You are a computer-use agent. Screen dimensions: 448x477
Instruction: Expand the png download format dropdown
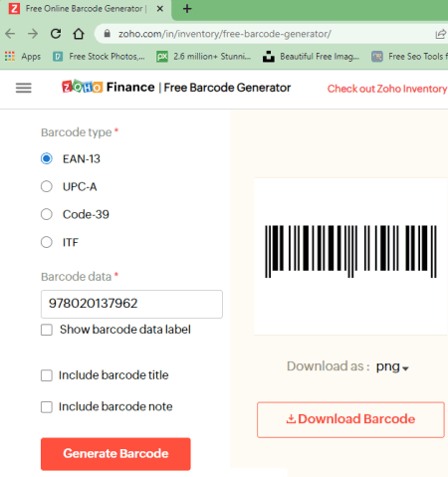392,367
